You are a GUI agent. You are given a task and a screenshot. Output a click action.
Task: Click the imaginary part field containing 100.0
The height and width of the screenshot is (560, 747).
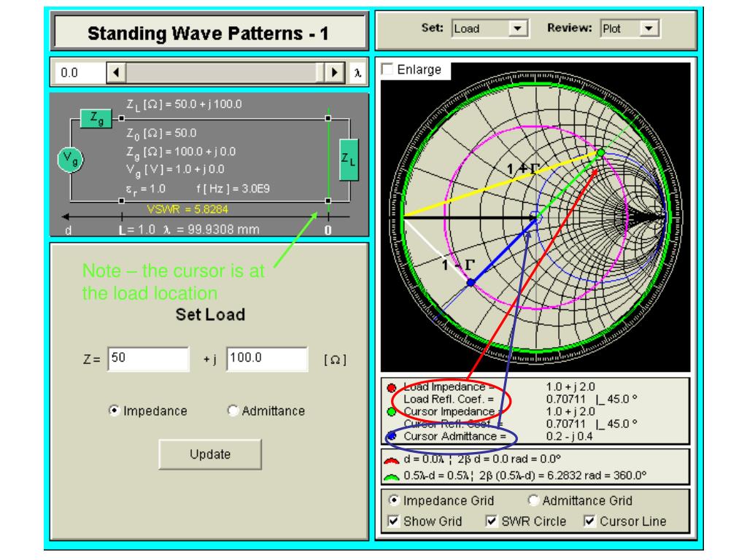pos(267,359)
